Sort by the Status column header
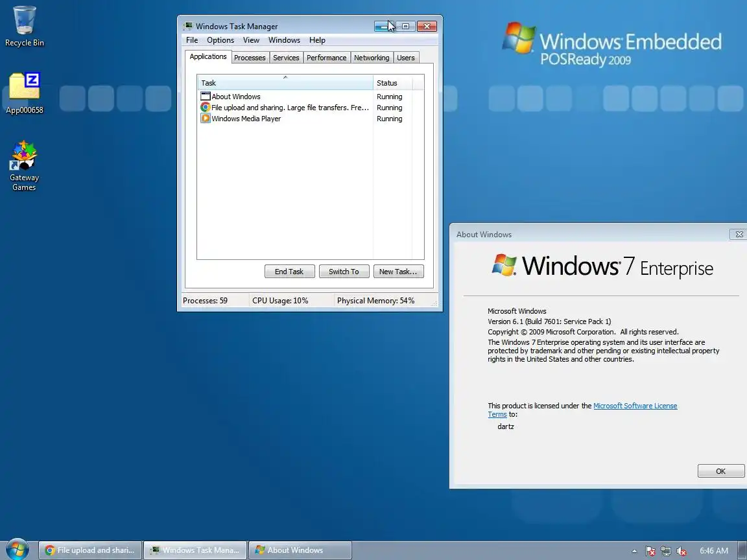 tap(393, 82)
